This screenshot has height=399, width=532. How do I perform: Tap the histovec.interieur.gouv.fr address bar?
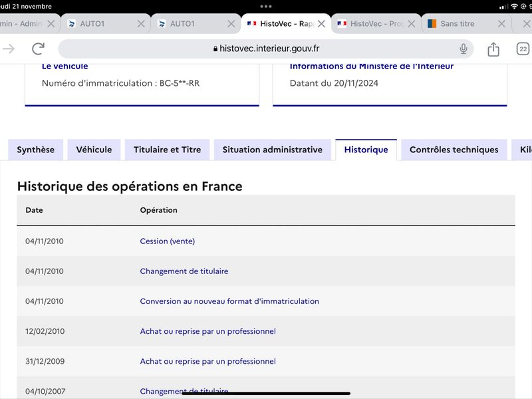coord(265,49)
